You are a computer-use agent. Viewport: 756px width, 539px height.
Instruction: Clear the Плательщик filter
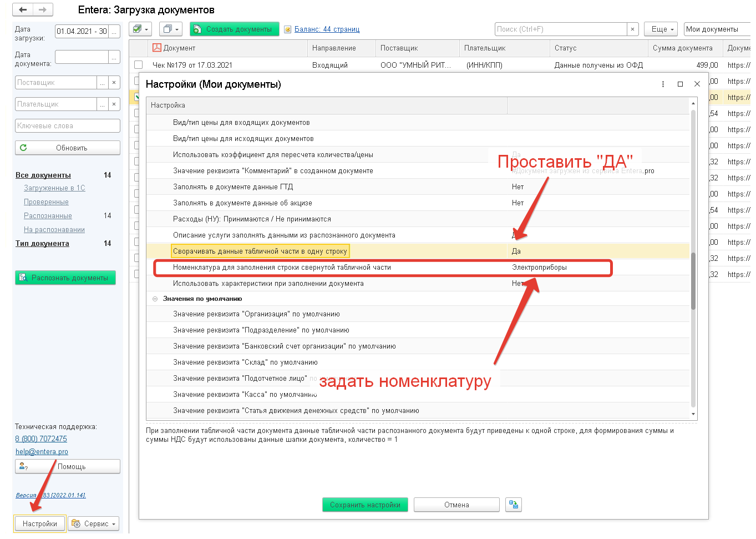pyautogui.click(x=114, y=104)
